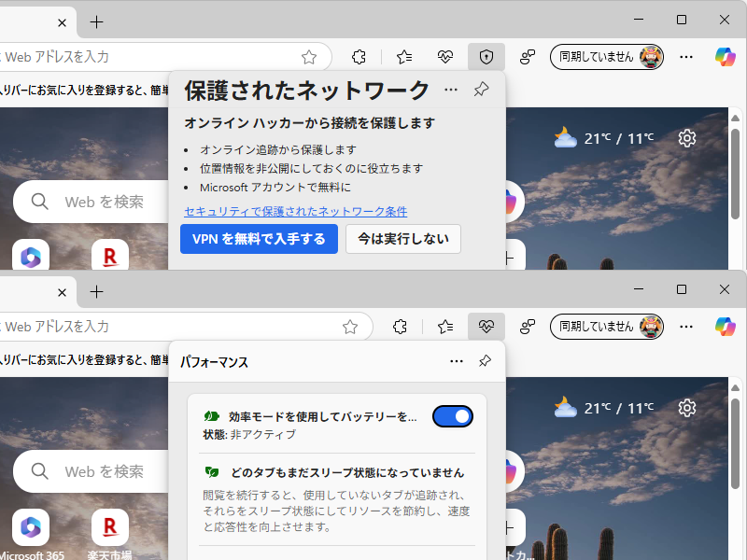Viewport: 747px width, 560px height.
Task: Click weather 21°C widget in top window
Action: (x=604, y=138)
